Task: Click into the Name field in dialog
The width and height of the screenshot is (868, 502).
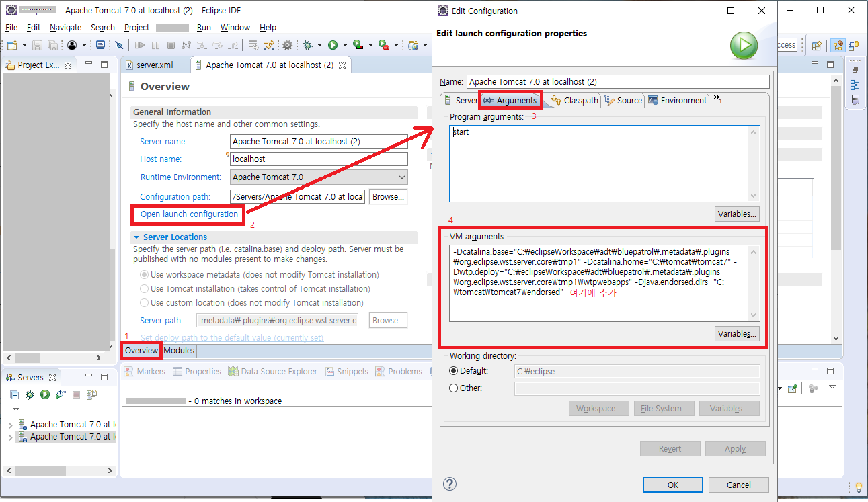Action: tap(617, 81)
